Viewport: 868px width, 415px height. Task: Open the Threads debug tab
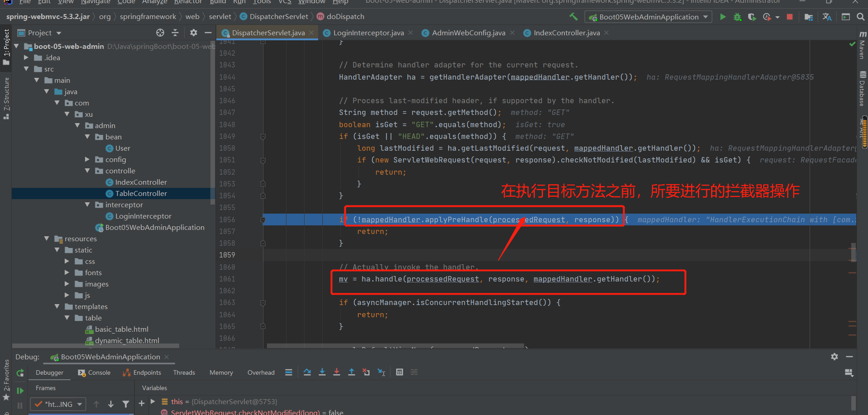(184, 372)
